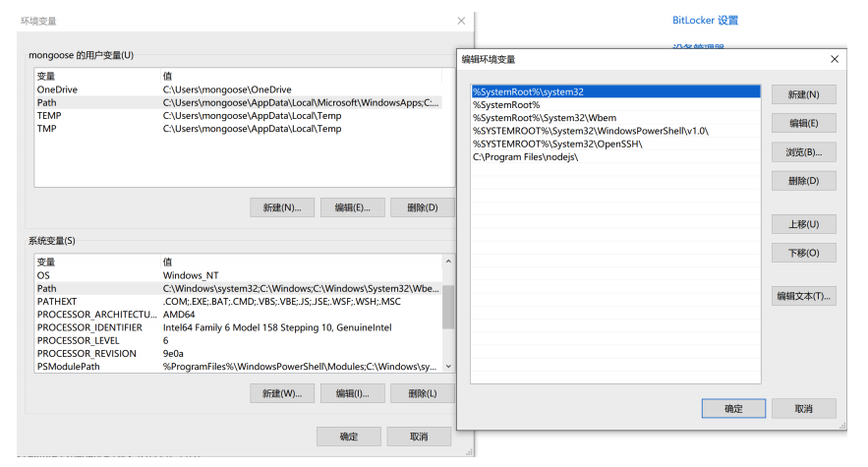Select the standalone %SystemRoot% entry

[615, 104]
